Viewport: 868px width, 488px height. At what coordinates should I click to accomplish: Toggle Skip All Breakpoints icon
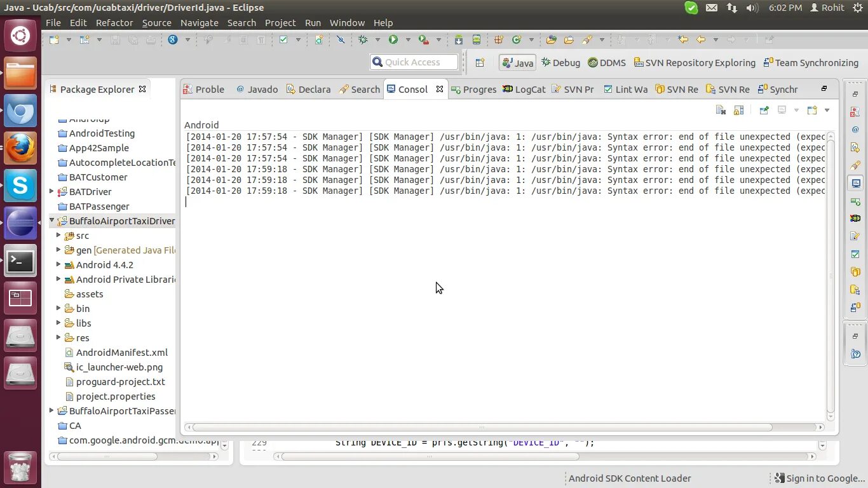point(341,39)
